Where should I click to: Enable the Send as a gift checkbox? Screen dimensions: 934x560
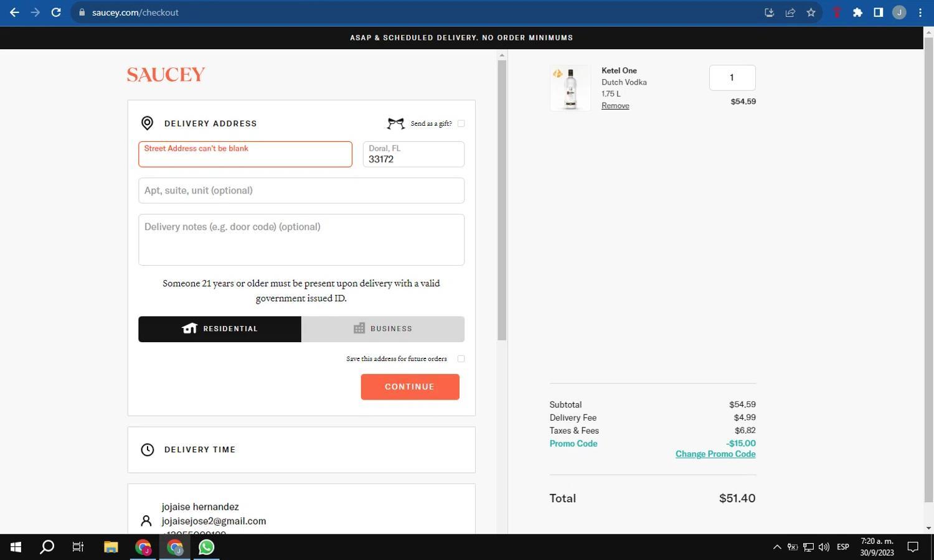[x=461, y=123]
